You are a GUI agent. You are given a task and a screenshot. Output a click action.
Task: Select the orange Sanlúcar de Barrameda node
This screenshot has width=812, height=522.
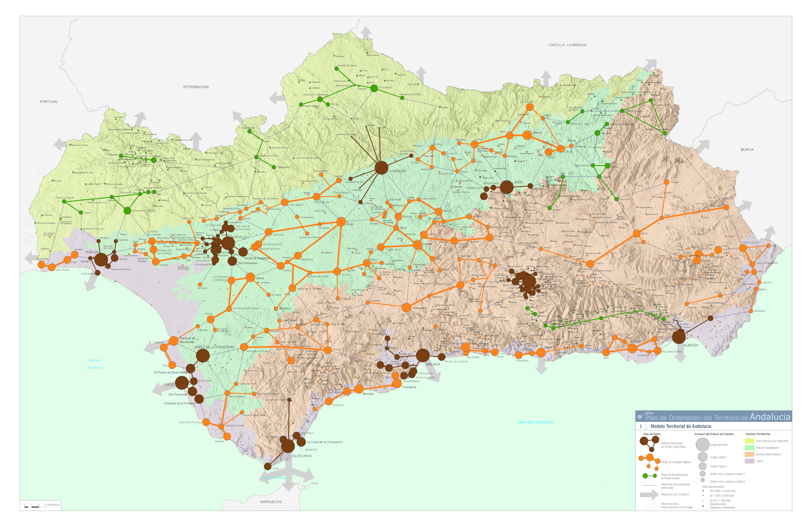pos(173,341)
